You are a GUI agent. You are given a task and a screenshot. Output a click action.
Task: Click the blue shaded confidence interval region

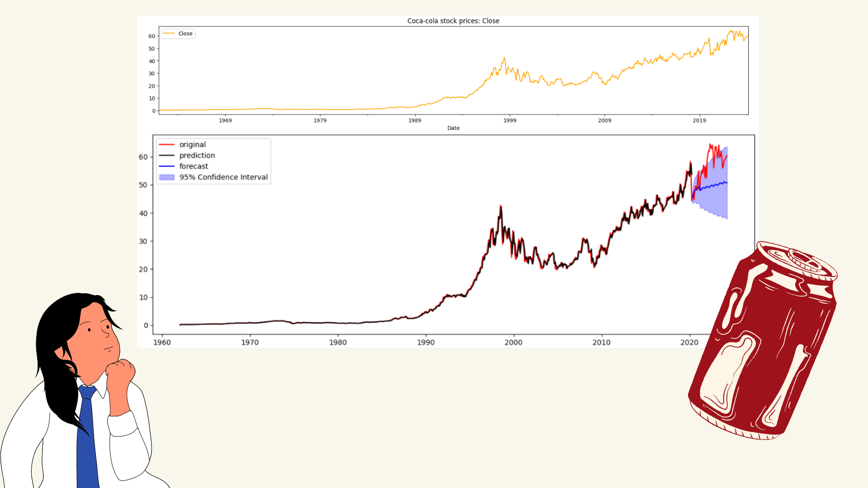(717, 201)
